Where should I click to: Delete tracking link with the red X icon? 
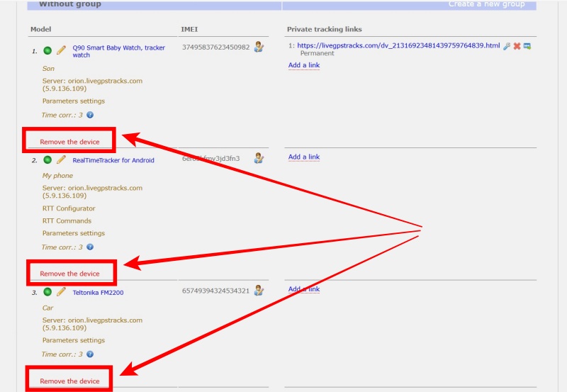pyautogui.click(x=517, y=46)
